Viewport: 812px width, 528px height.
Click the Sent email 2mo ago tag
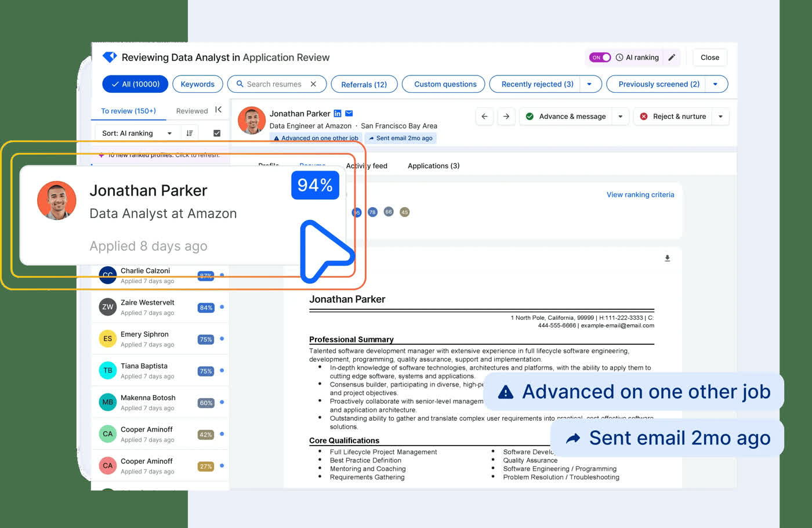(x=401, y=138)
